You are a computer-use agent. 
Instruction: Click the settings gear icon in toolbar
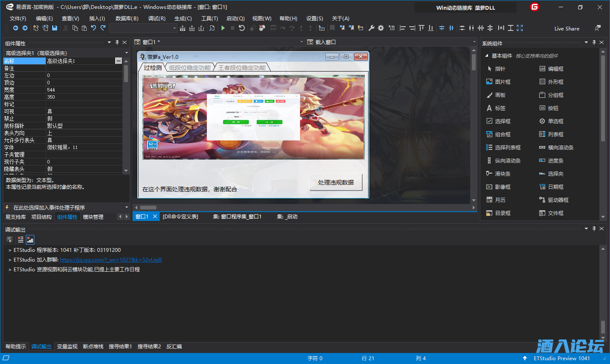tap(381, 28)
